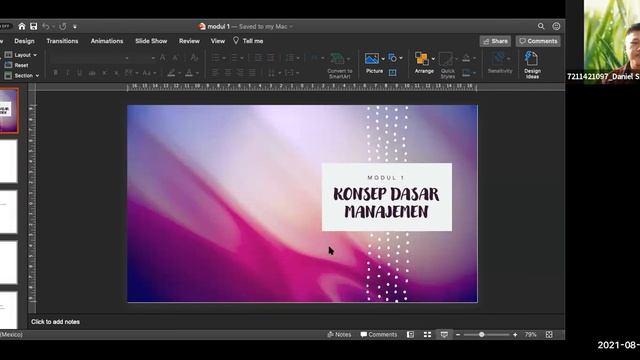Image resolution: width=640 pixels, height=360 pixels.
Task: Click the Home icon in the title bar
Action: click(x=22, y=27)
